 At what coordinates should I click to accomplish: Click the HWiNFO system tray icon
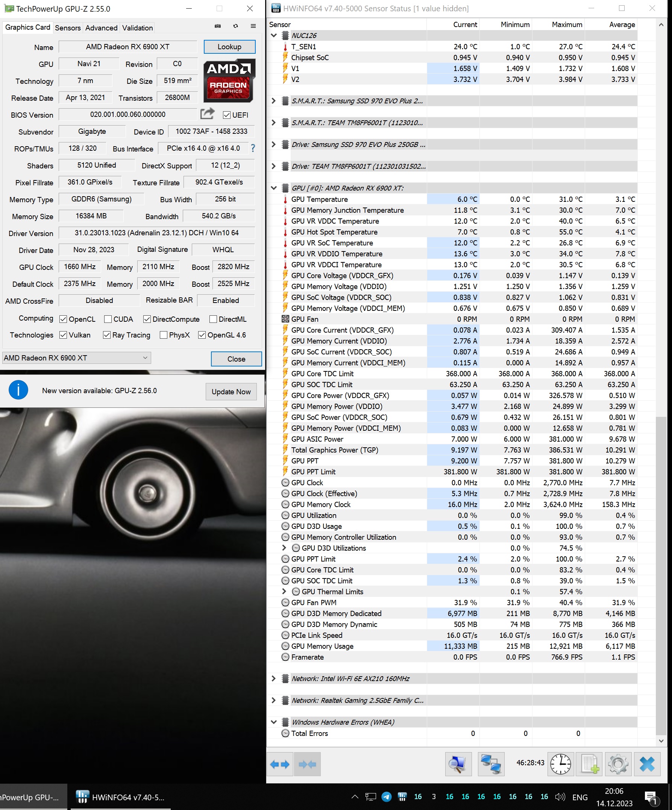click(402, 796)
